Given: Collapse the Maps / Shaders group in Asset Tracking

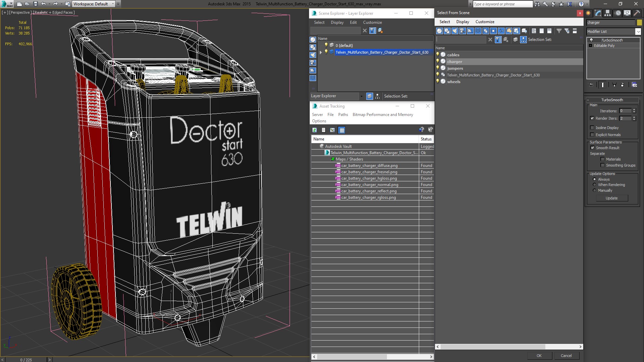Looking at the screenshot, I should coord(333,159).
